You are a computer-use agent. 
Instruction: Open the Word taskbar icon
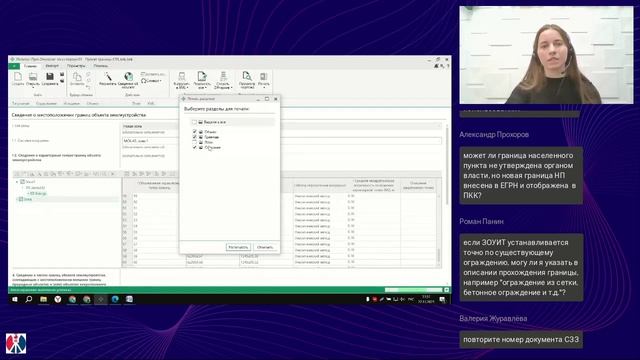[129, 299]
